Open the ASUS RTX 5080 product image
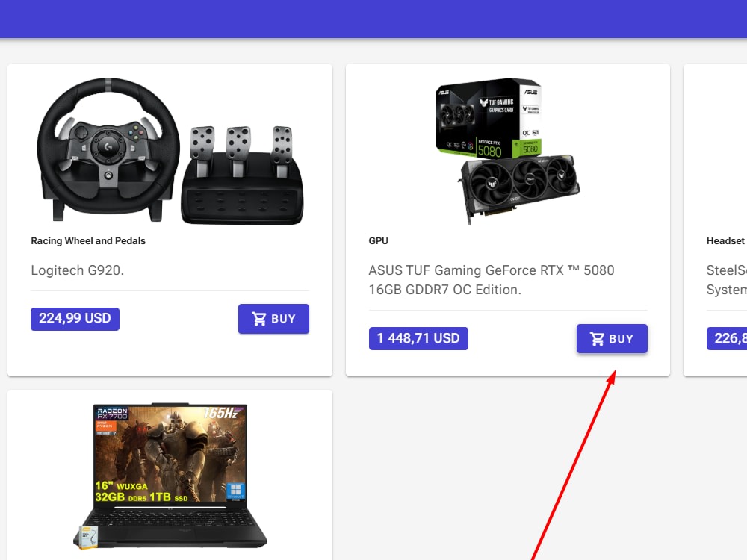 click(508, 151)
